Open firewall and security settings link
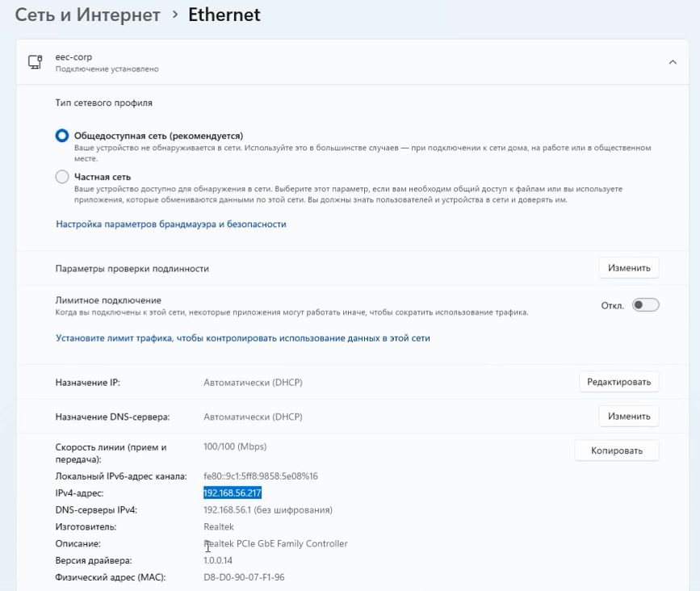The width and height of the screenshot is (700, 591). (170, 224)
